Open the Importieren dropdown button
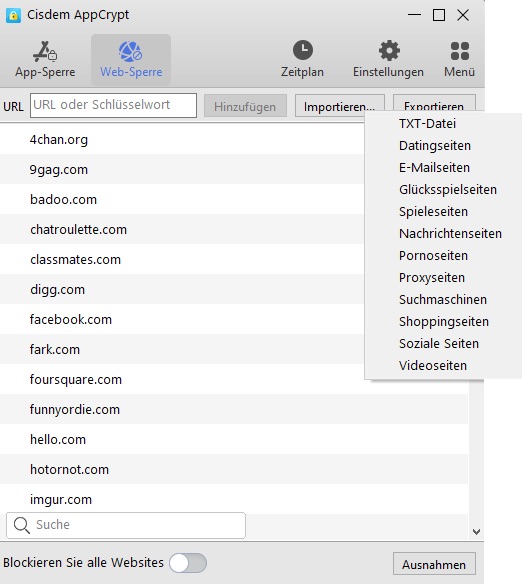The image size is (522, 584). [340, 106]
